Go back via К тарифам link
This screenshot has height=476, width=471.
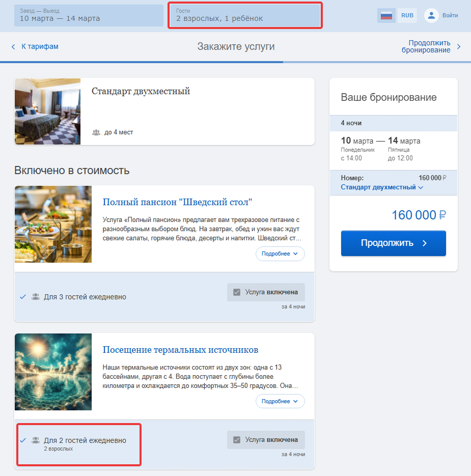[x=40, y=46]
